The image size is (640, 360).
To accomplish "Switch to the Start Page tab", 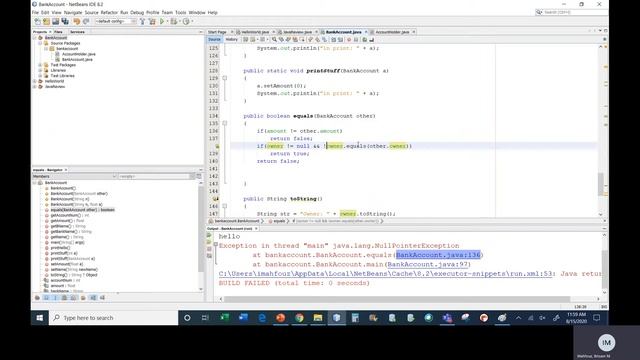I will pos(217,32).
